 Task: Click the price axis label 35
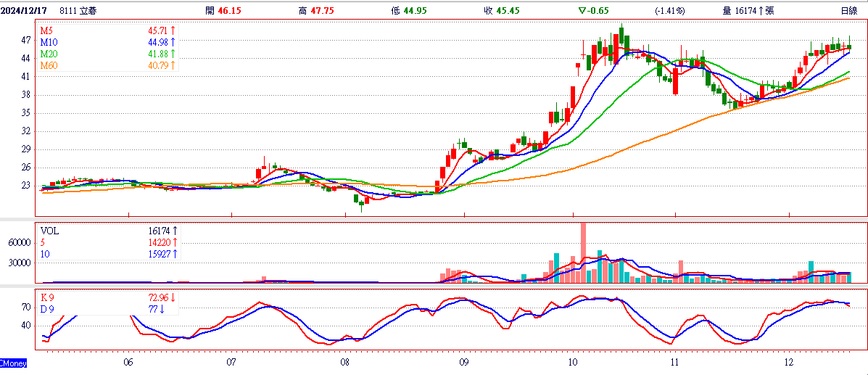(x=27, y=114)
